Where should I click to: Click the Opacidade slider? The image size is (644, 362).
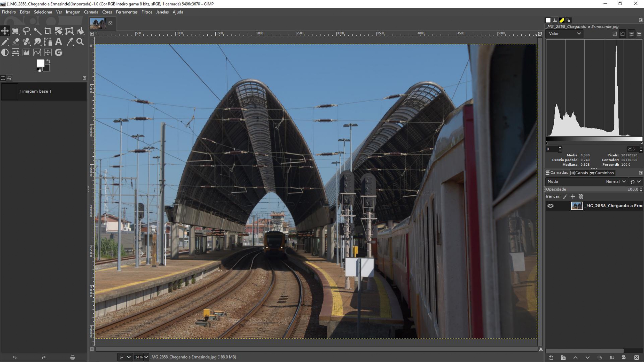click(592, 189)
